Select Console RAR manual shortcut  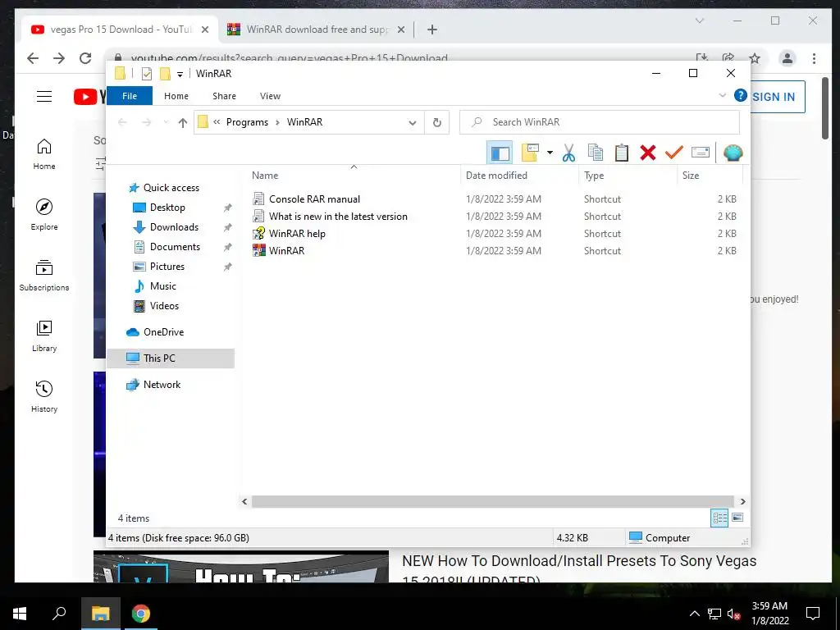(x=314, y=199)
